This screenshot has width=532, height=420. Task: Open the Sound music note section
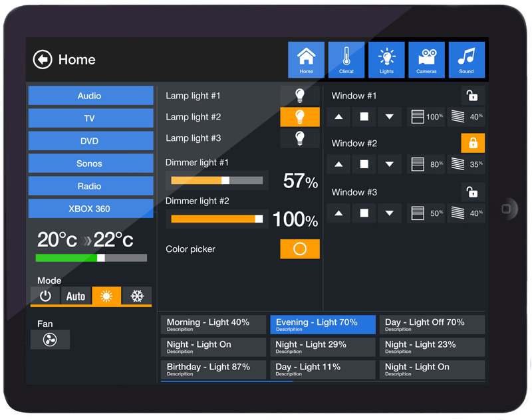tap(467, 60)
